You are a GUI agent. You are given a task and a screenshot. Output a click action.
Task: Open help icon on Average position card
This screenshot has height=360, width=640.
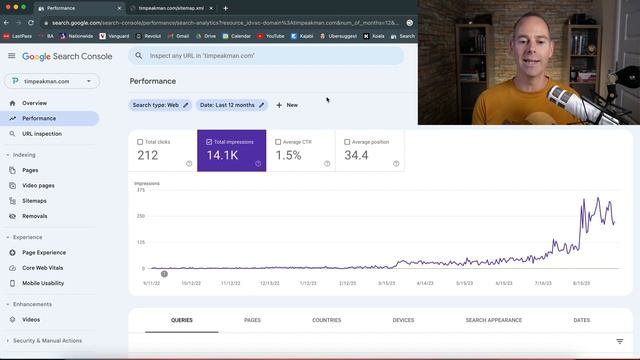click(396, 164)
